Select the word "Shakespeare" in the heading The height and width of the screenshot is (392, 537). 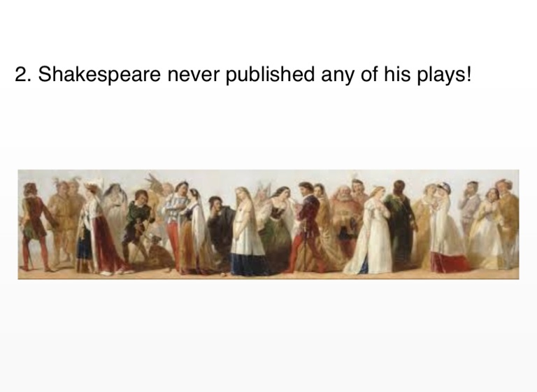point(99,74)
